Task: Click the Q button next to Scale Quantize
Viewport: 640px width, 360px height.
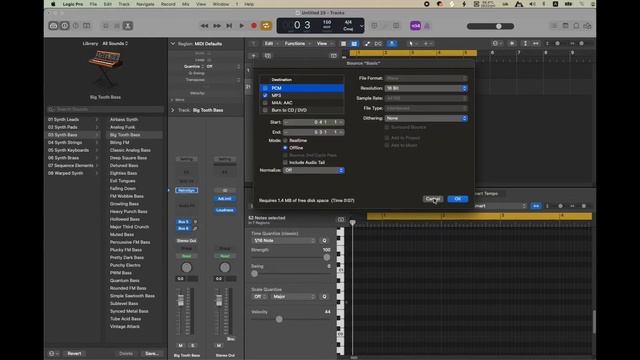Action: [x=324, y=297]
